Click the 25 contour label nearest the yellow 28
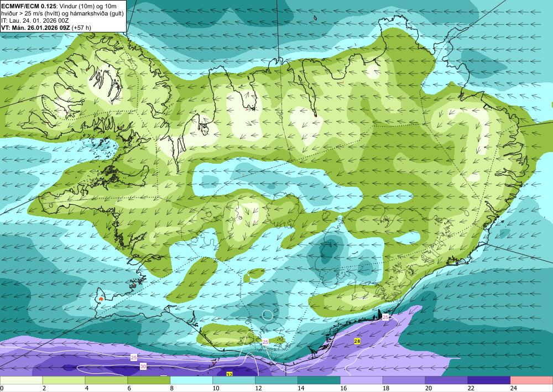 [x=385, y=317]
